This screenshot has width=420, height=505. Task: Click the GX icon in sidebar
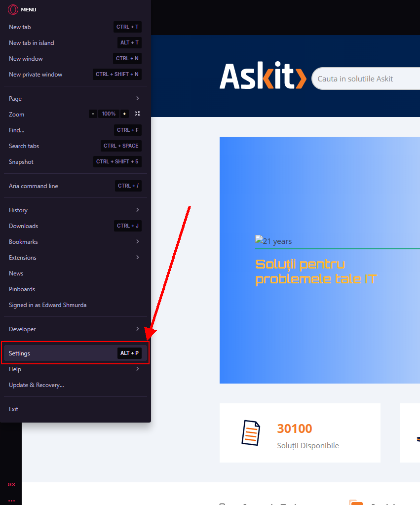(11, 484)
